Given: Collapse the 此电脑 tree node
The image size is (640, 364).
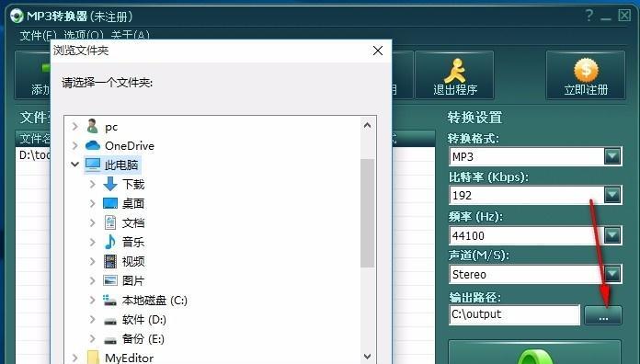Looking at the screenshot, I should click(x=74, y=165).
